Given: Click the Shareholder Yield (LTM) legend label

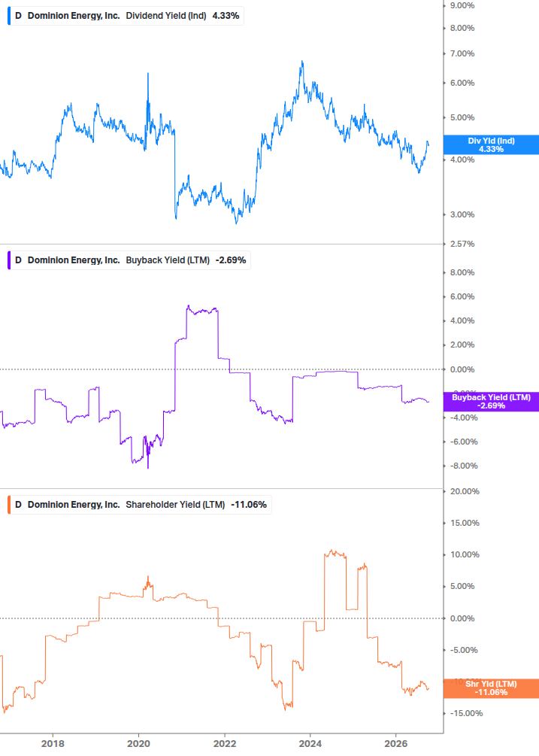Looking at the screenshot, I should pyautogui.click(x=175, y=504).
